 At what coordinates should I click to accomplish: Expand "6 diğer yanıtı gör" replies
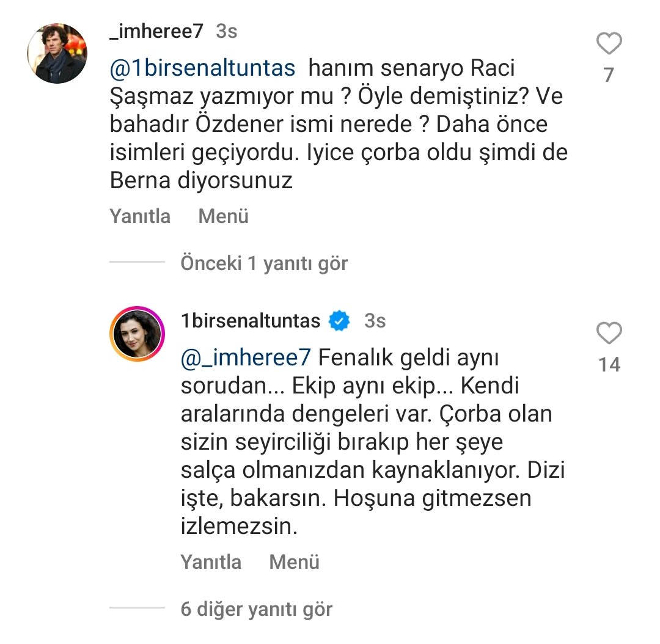click(x=257, y=609)
